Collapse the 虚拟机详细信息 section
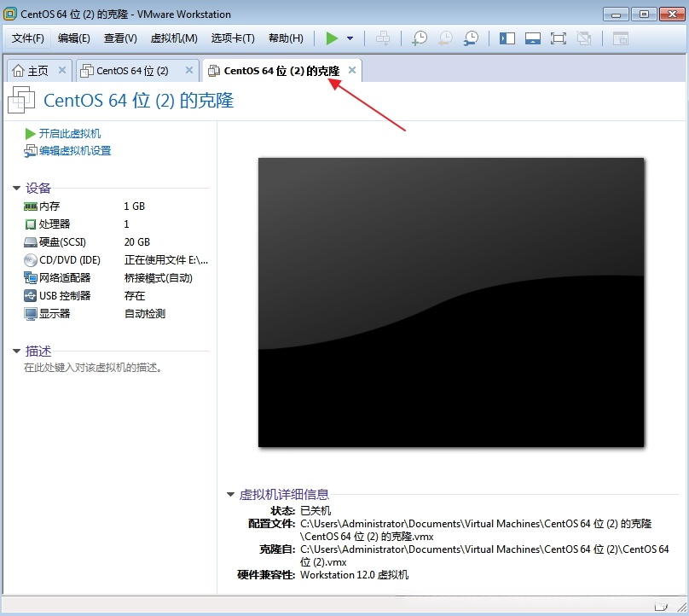 pos(231,494)
